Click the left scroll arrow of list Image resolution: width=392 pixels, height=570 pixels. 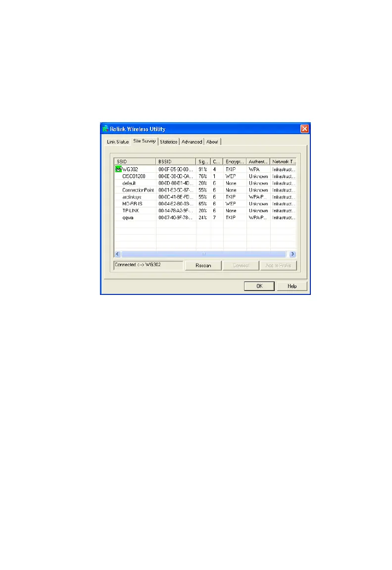coord(117,254)
